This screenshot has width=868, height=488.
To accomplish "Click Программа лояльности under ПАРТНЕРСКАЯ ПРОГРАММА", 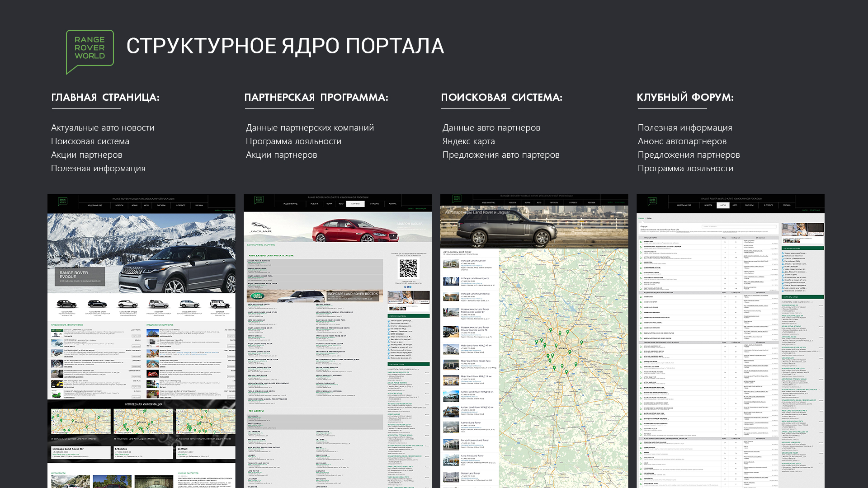I will (293, 141).
